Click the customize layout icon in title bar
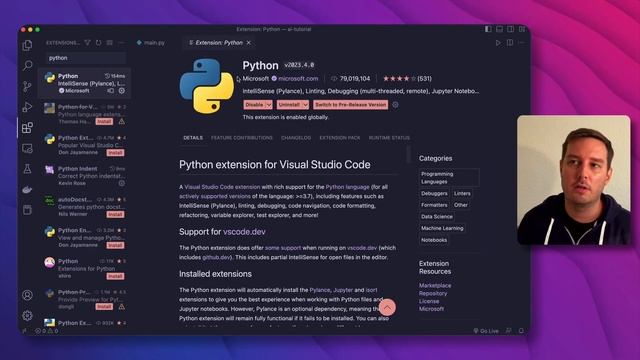Viewport: 640px width, 360px height. (522, 29)
